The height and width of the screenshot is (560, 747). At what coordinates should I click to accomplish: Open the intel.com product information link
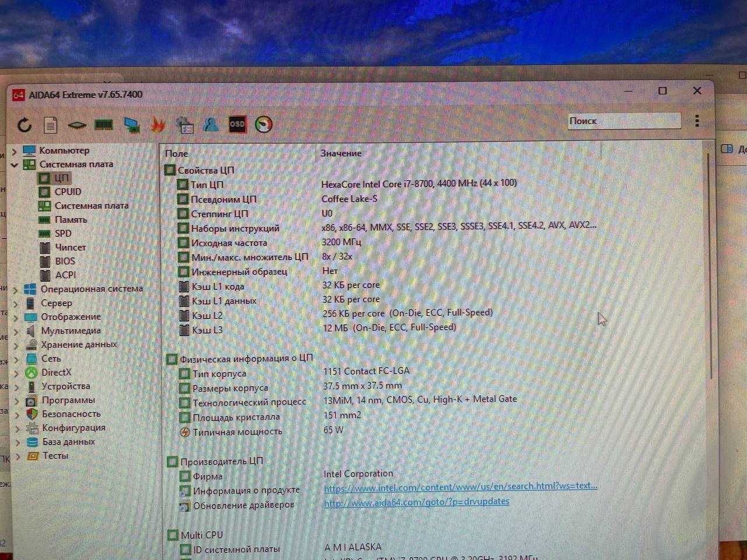tap(460, 487)
